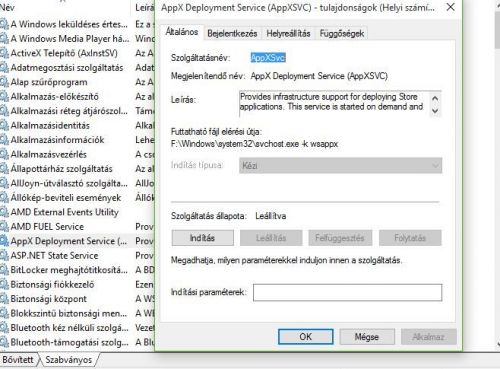Click the executable path svchost.exe text
The image size is (500, 369).
tap(254, 144)
